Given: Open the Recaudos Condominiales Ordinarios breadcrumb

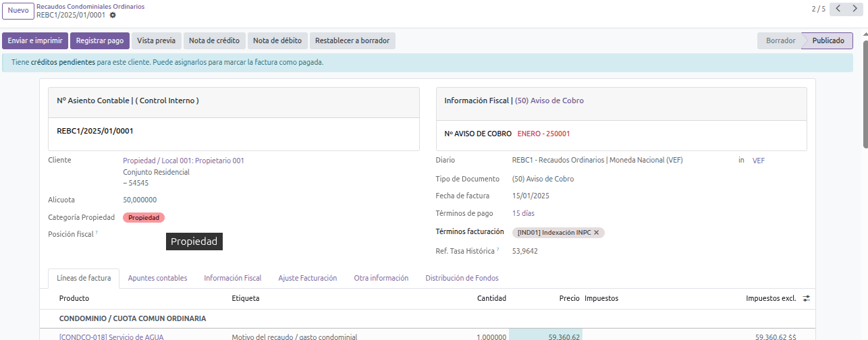Looking at the screenshot, I should (90, 6).
